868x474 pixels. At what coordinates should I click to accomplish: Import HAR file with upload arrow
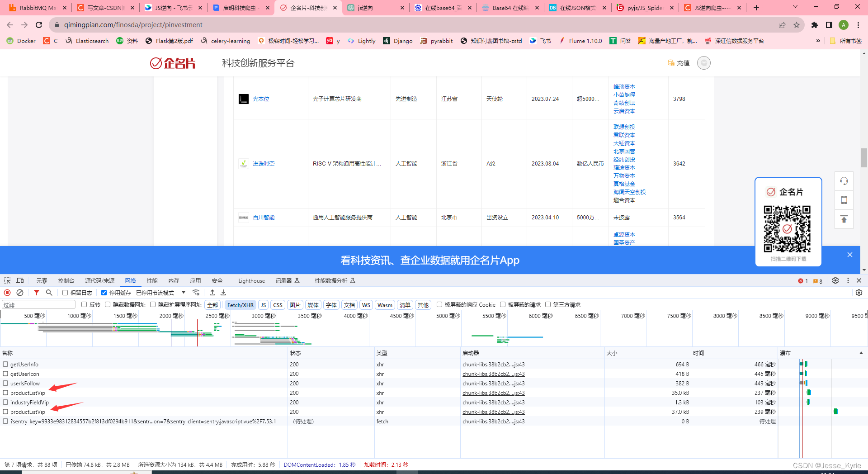pos(212,293)
